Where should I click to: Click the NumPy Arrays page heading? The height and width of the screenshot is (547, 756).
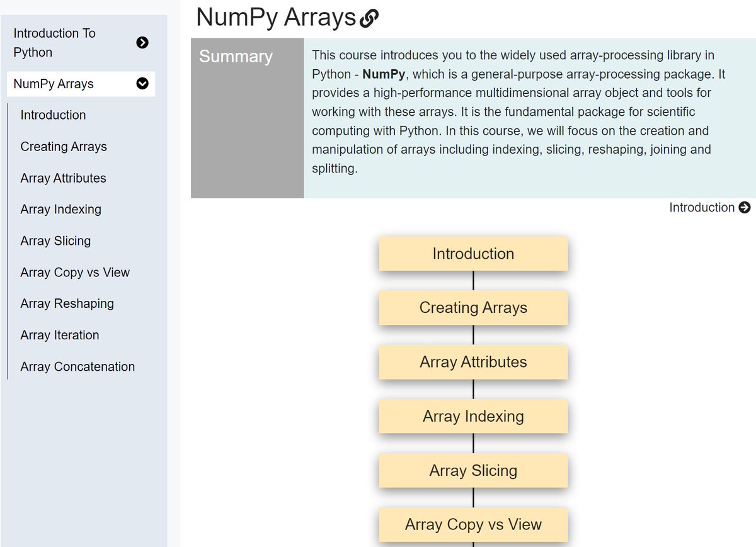click(x=276, y=18)
